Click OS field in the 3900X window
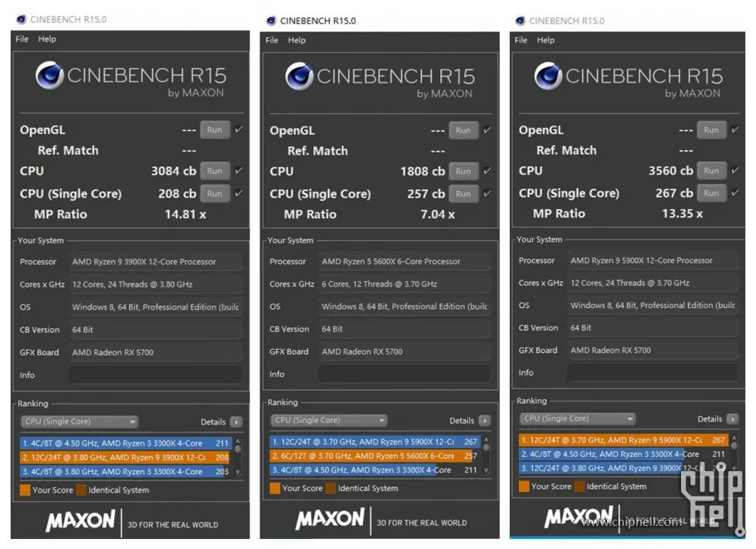Image resolution: width=756 pixels, height=549 pixels. [x=155, y=307]
